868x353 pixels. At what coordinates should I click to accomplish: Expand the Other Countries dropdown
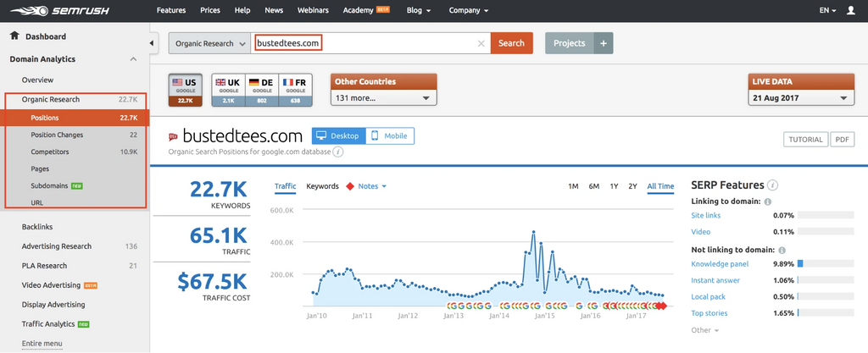point(383,97)
